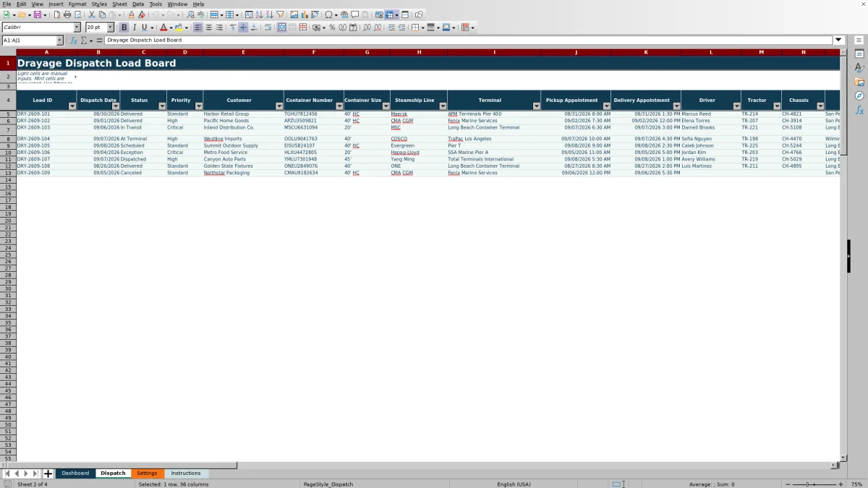The image size is (868, 488).
Task: Select column F header
Action: [x=314, y=52]
